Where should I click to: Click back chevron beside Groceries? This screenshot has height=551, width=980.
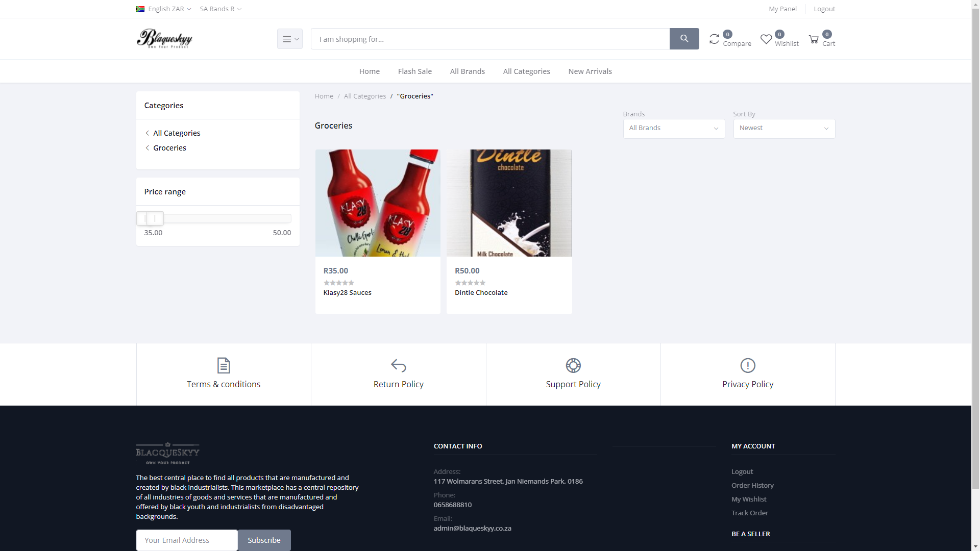click(x=148, y=148)
